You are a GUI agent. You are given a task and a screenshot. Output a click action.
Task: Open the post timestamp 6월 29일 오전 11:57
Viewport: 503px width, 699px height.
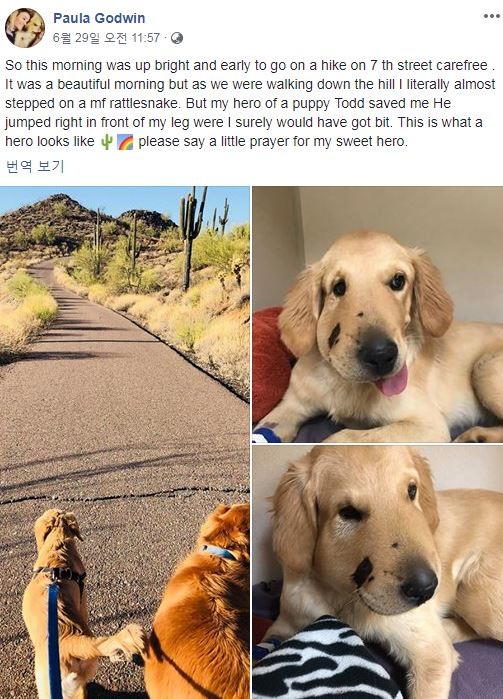click(x=106, y=38)
